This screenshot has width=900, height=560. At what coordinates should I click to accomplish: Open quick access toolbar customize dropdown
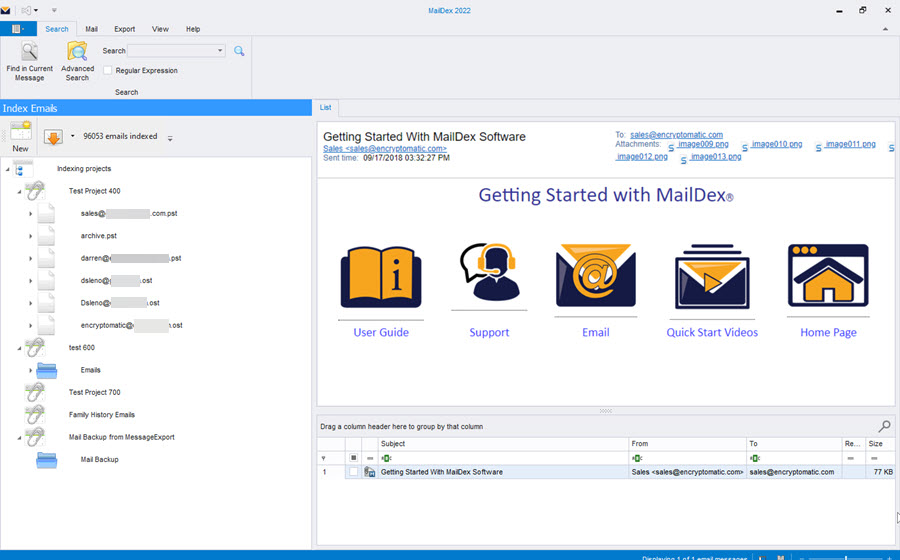click(54, 10)
